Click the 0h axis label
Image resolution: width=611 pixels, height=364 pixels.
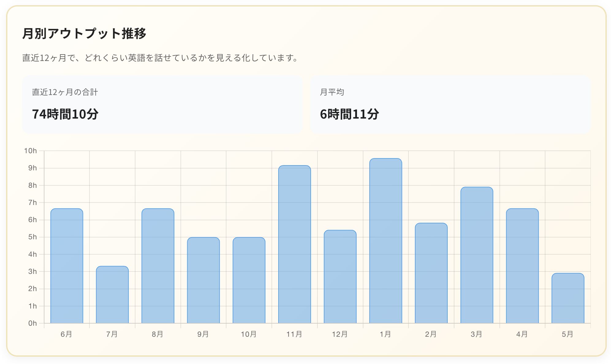pos(32,323)
